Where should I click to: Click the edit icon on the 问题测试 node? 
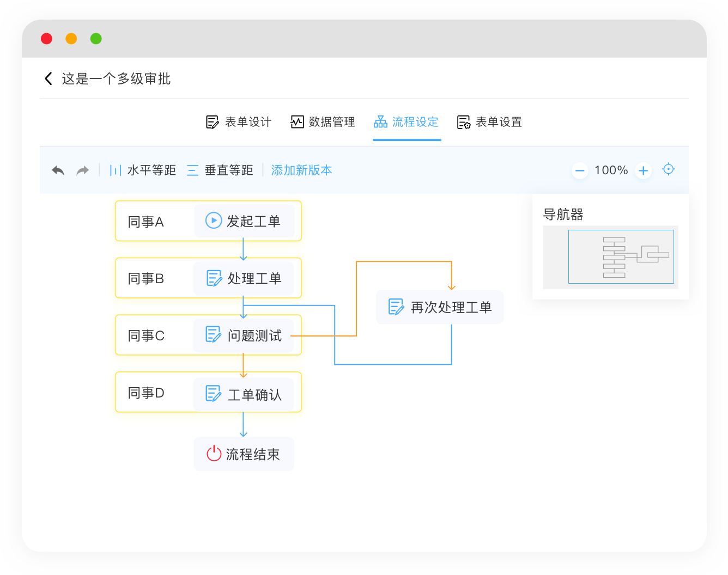coord(213,335)
